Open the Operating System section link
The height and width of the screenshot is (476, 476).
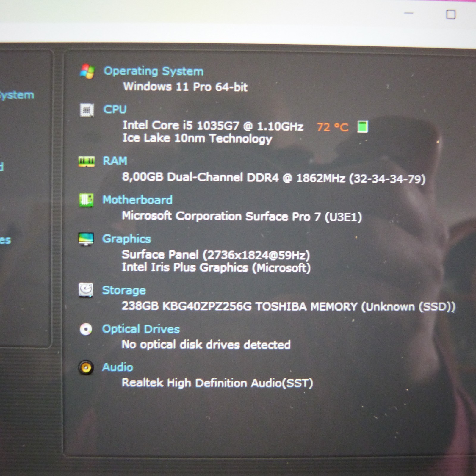point(154,71)
